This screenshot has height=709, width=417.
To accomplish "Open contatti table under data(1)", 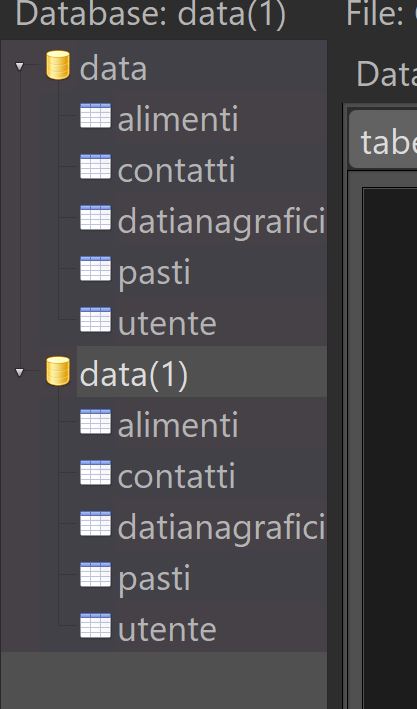I will [176, 476].
